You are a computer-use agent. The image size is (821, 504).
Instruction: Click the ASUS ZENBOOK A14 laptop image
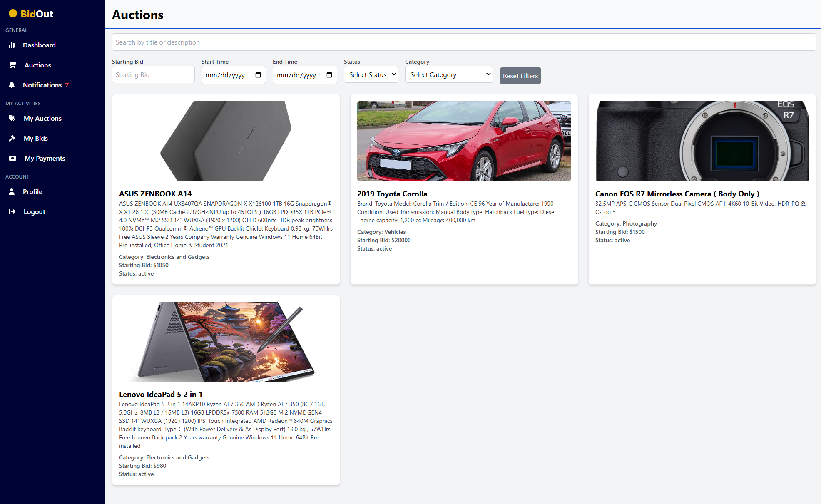coord(226,141)
